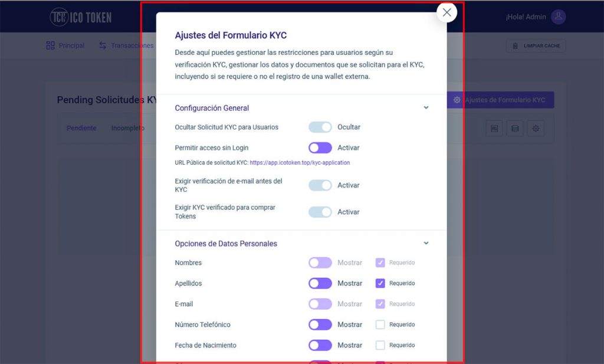Click the ICO Token logo
The width and height of the screenshot is (604, 364).
(81, 17)
